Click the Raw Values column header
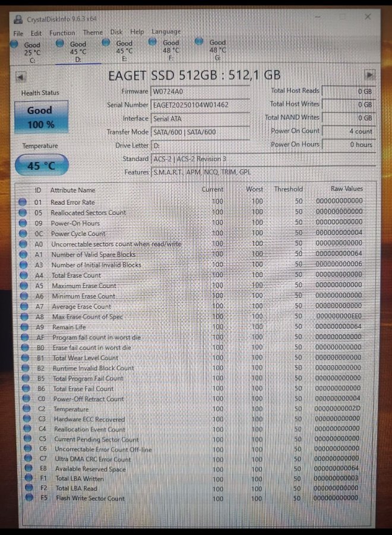The height and width of the screenshot is (535, 392). coord(346,188)
